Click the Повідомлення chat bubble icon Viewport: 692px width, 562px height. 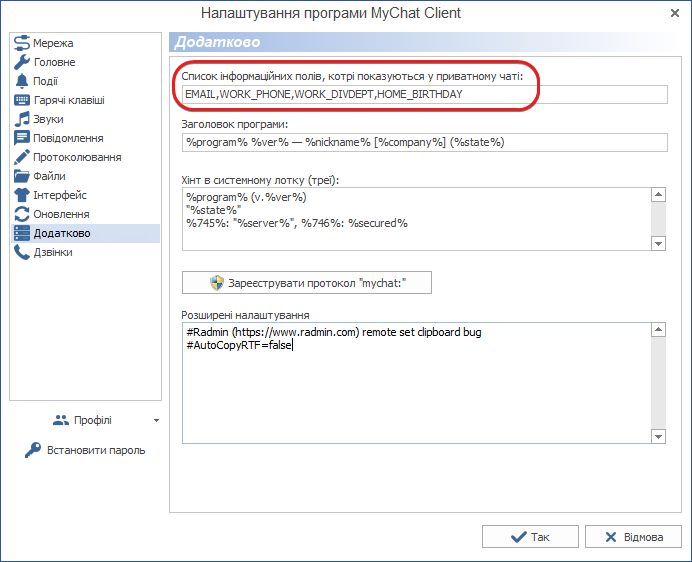coord(22,138)
